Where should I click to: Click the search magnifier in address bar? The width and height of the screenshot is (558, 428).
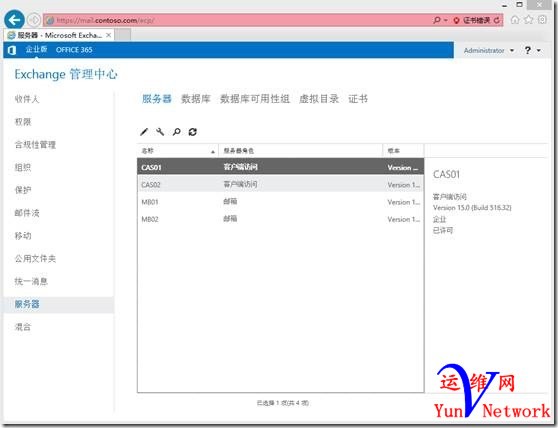coord(437,20)
